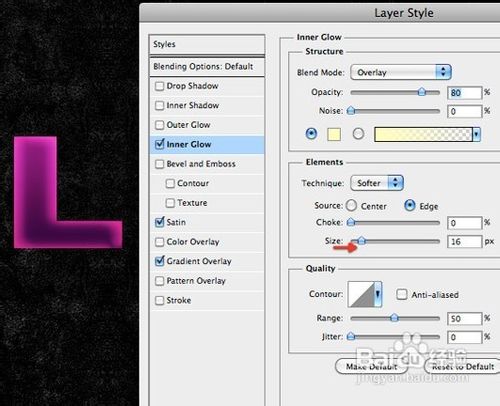Enable the Contour sub-option checkbox

tap(170, 183)
